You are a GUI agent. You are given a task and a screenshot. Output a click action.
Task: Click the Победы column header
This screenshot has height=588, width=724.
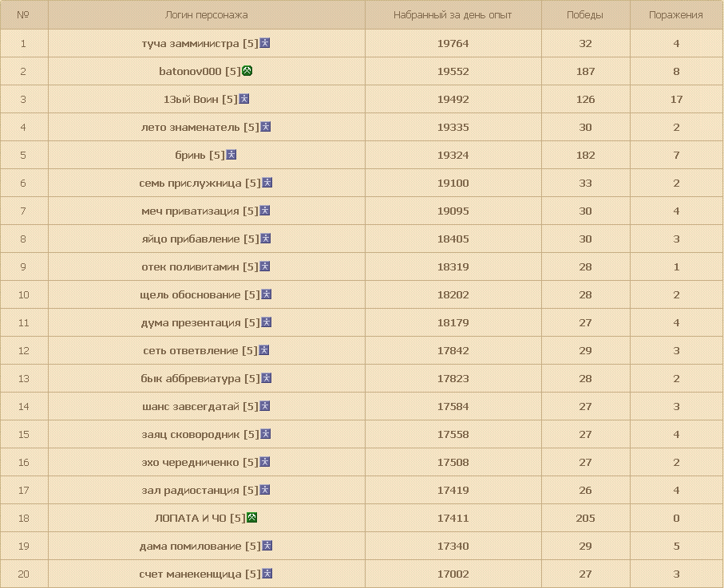pyautogui.click(x=585, y=15)
